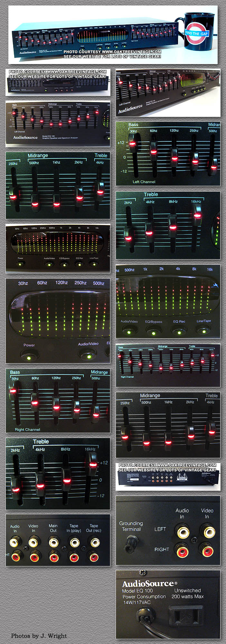This screenshot has width=226, height=644.
Task: Push the Line/Tape button in the five-button analyzer photo
Action: pos(94,264)
